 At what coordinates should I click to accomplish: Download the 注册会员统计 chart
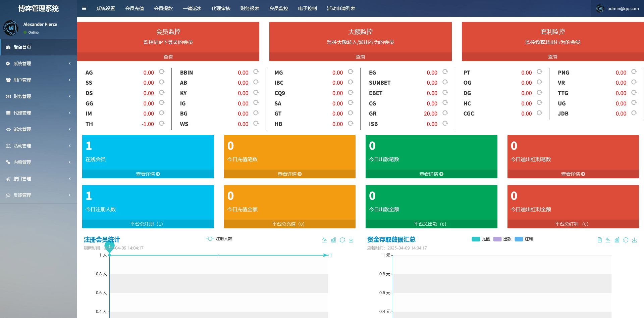(351, 240)
